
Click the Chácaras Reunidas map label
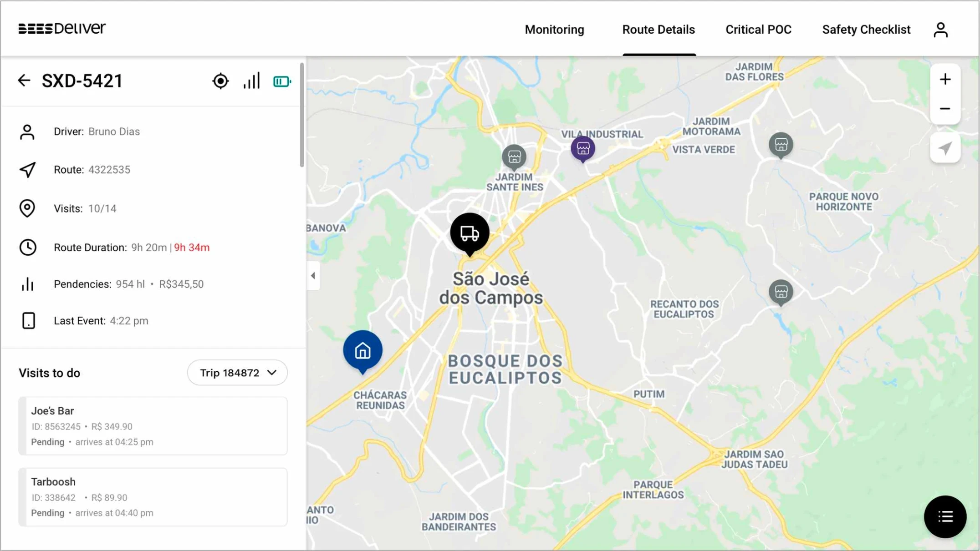pyautogui.click(x=380, y=400)
